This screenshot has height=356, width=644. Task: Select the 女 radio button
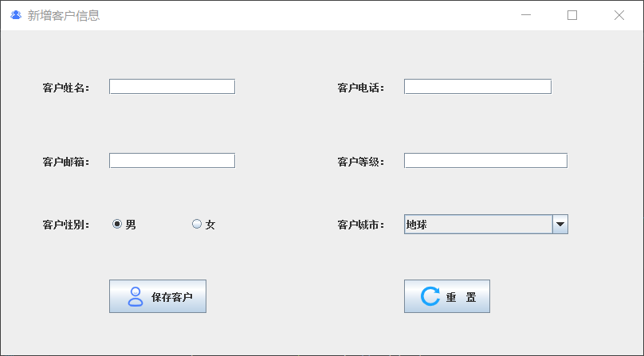(x=197, y=225)
